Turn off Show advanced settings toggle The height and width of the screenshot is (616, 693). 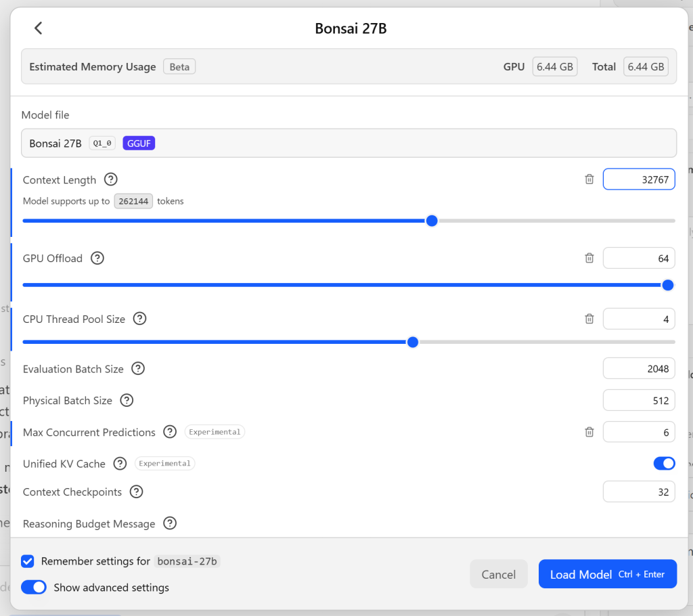(34, 588)
